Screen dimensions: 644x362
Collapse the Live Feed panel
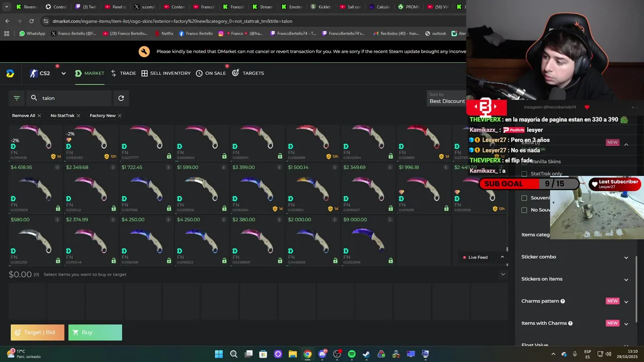click(502, 257)
